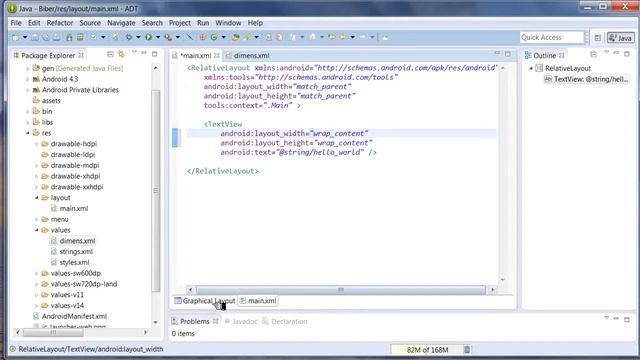This screenshot has height=360, width=640.
Task: Click the Package Explorer vertical scrollbar
Action: click(x=156, y=191)
